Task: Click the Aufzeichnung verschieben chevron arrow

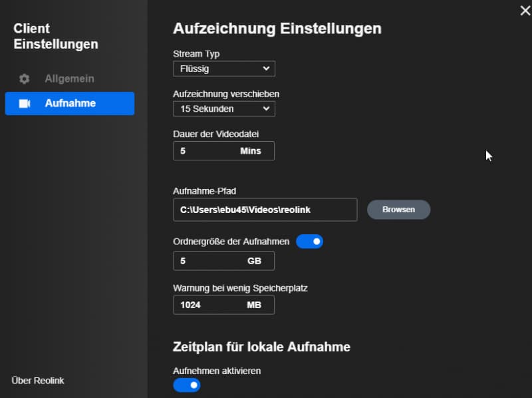Action: tap(267, 108)
